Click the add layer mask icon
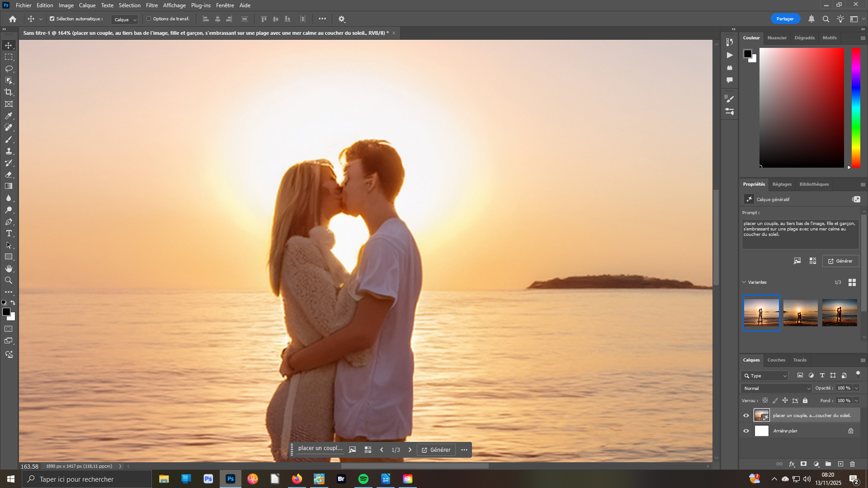Viewport: 868px width, 488px height. tap(803, 464)
